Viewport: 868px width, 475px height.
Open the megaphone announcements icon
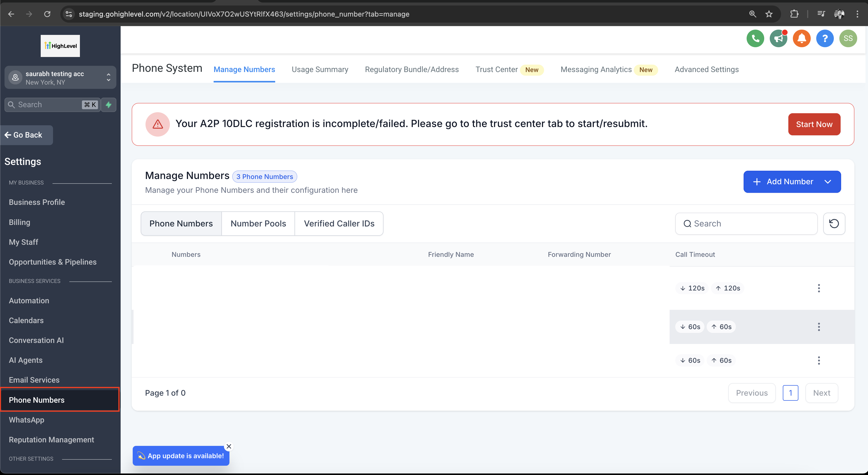pos(778,38)
